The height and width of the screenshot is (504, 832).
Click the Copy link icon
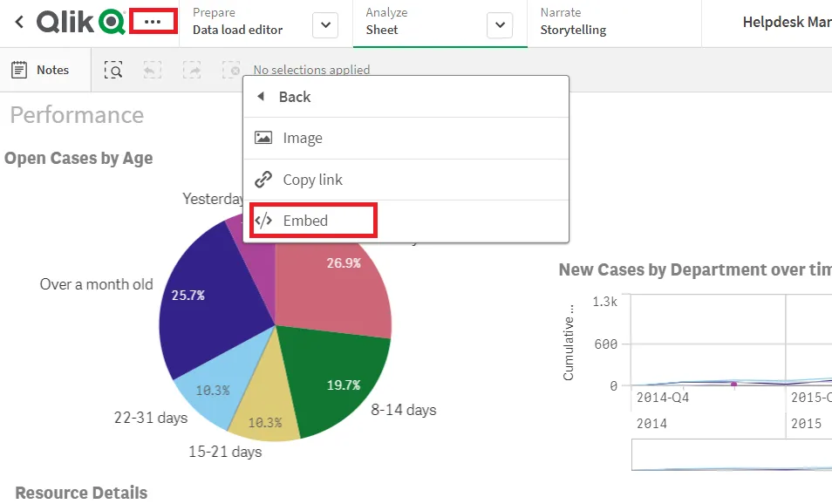263,180
